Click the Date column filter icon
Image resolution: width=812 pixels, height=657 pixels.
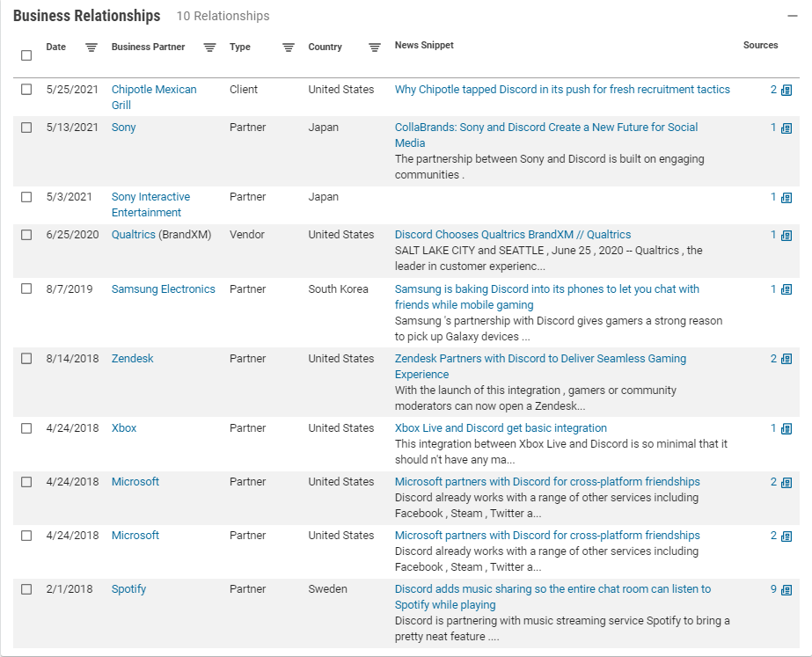point(91,47)
